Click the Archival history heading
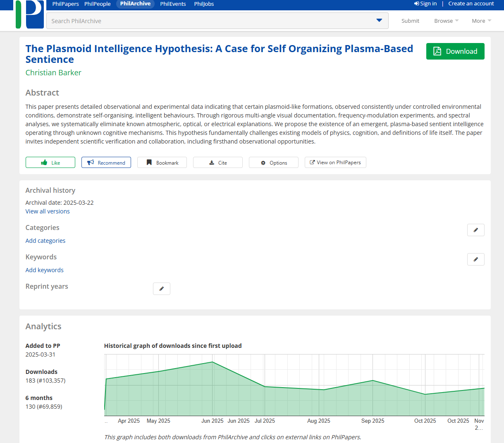 tap(50, 190)
